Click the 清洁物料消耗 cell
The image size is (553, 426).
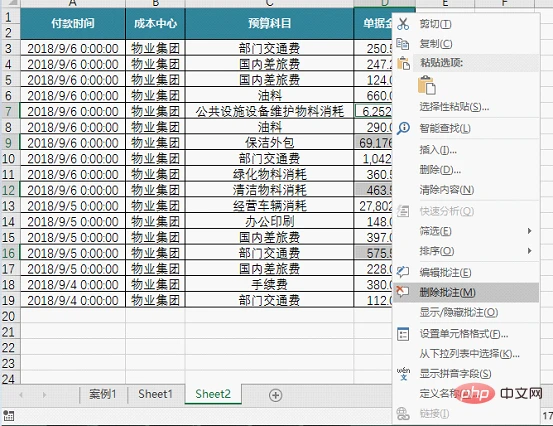click(x=269, y=190)
